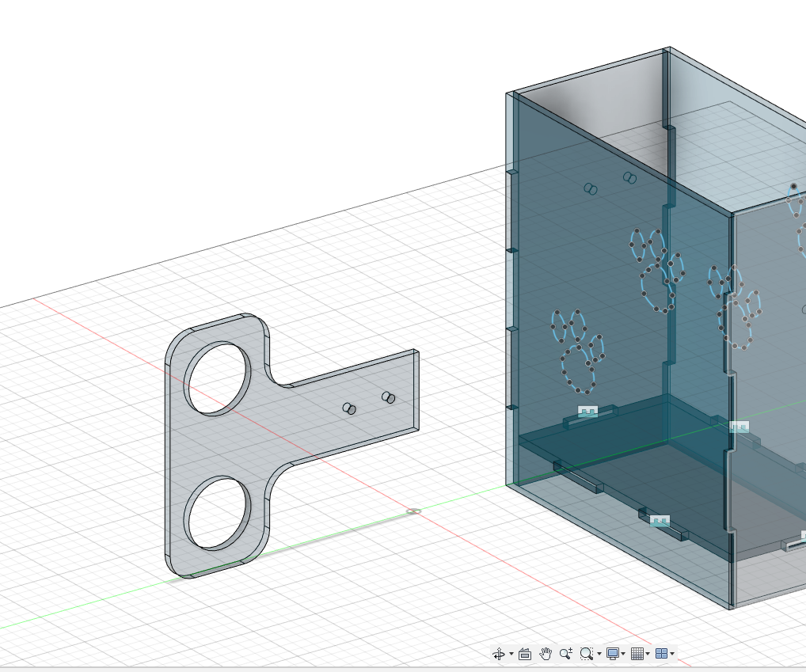806x672 pixels.
Task: Click the Look At camera icon
Action: coord(524,654)
